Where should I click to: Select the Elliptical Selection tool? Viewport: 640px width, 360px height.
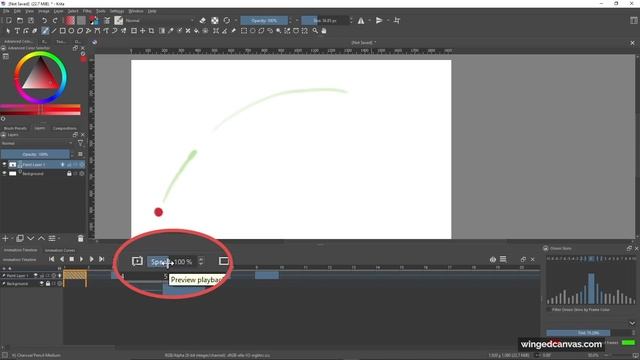252,31
